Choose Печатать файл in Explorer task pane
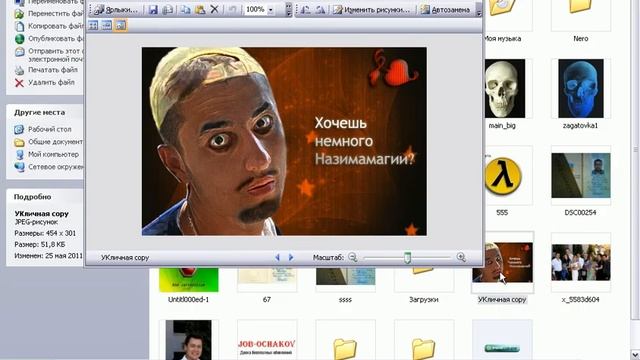Image resolution: width=640 pixels, height=360 pixels. 53,70
